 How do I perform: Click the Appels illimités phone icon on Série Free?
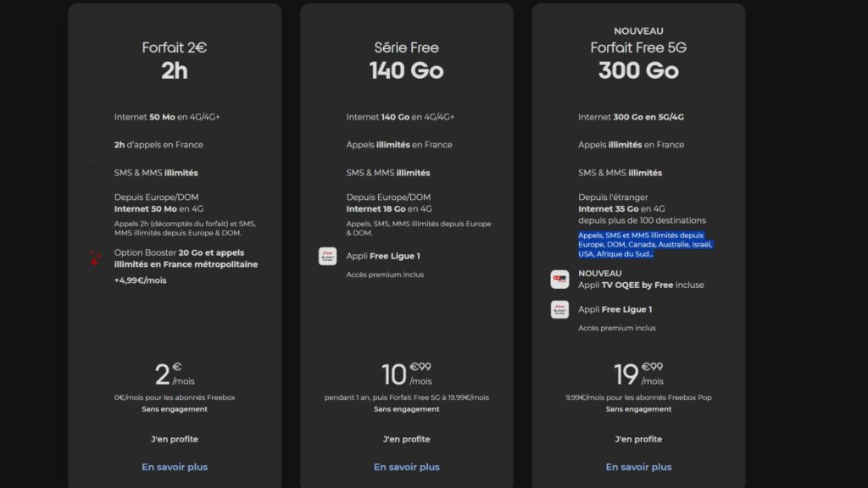(x=328, y=144)
